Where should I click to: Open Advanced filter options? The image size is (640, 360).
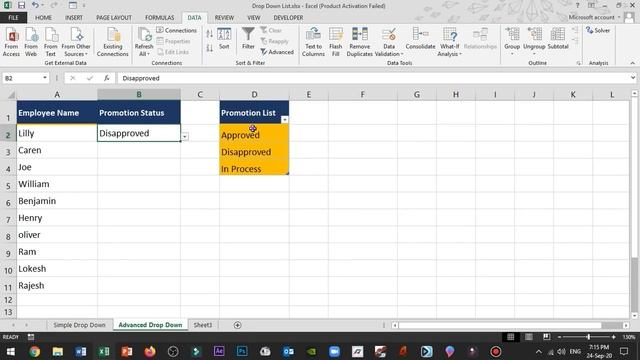277,52
